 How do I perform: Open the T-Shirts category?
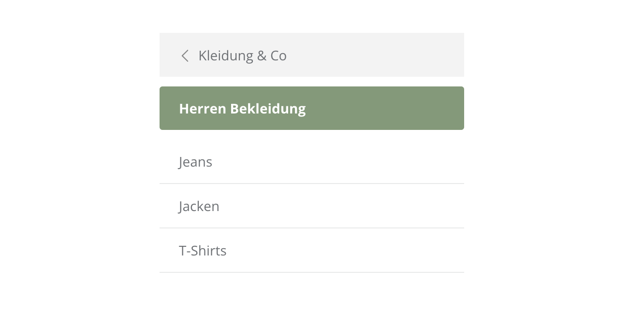tap(203, 251)
